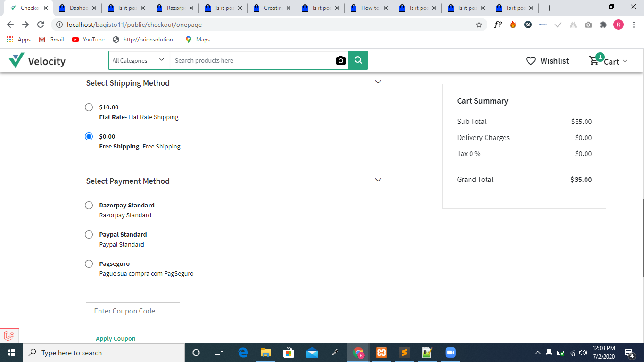Click the green search magnifier button
This screenshot has height=362, width=644.
click(358, 60)
